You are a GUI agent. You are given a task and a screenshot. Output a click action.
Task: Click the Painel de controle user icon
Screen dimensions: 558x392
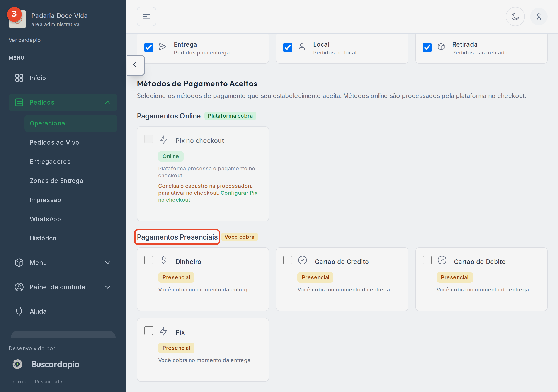(19, 287)
